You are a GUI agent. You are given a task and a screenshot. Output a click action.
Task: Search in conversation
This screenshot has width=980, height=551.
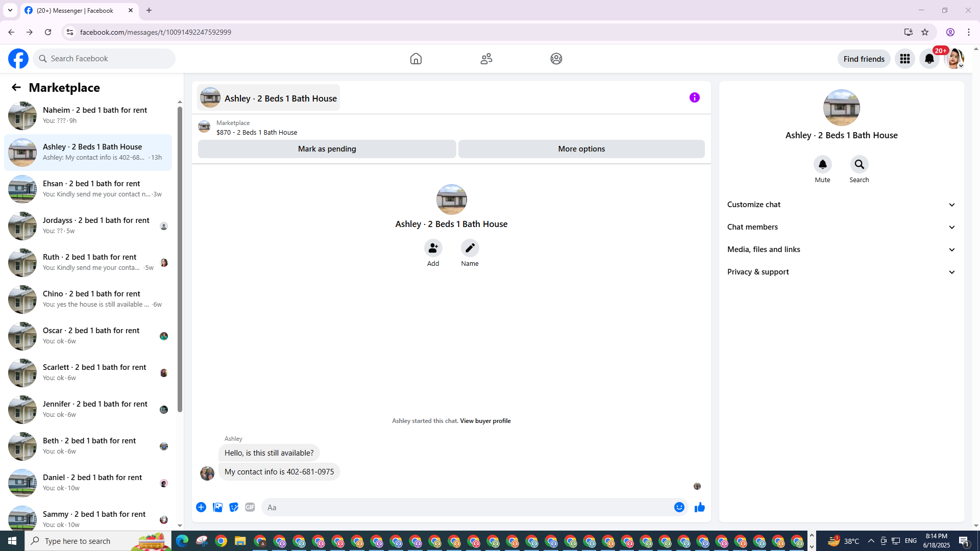point(860,165)
